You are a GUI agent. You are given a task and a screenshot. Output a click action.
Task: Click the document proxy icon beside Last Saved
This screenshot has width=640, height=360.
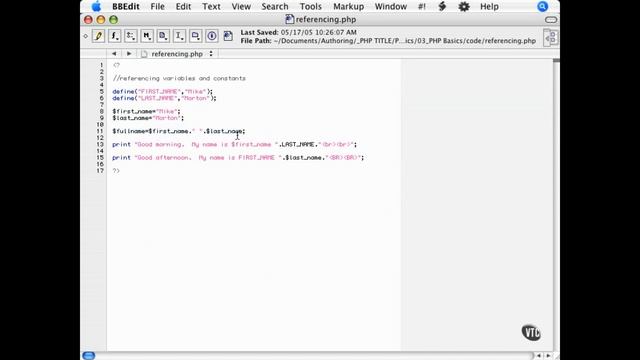tap(228, 36)
